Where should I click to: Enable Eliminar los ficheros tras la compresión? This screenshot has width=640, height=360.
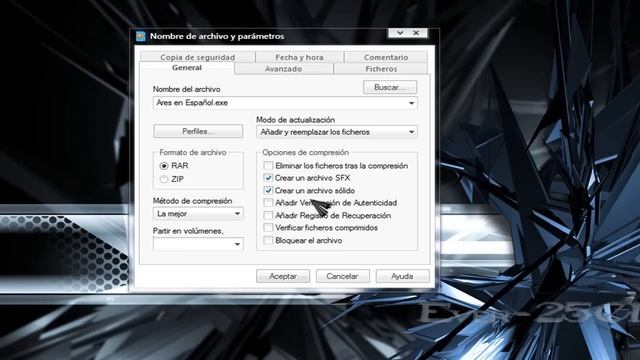coord(268,166)
